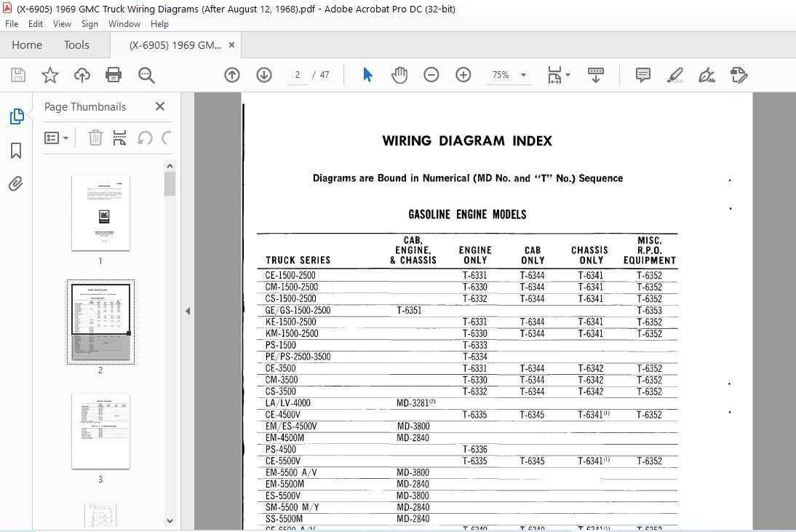Select page 1 thumbnail
The image size is (796, 532).
tap(100, 213)
